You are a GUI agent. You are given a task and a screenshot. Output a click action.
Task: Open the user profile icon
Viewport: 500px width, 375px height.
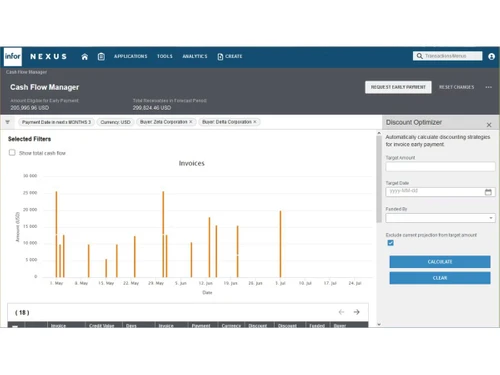491,56
